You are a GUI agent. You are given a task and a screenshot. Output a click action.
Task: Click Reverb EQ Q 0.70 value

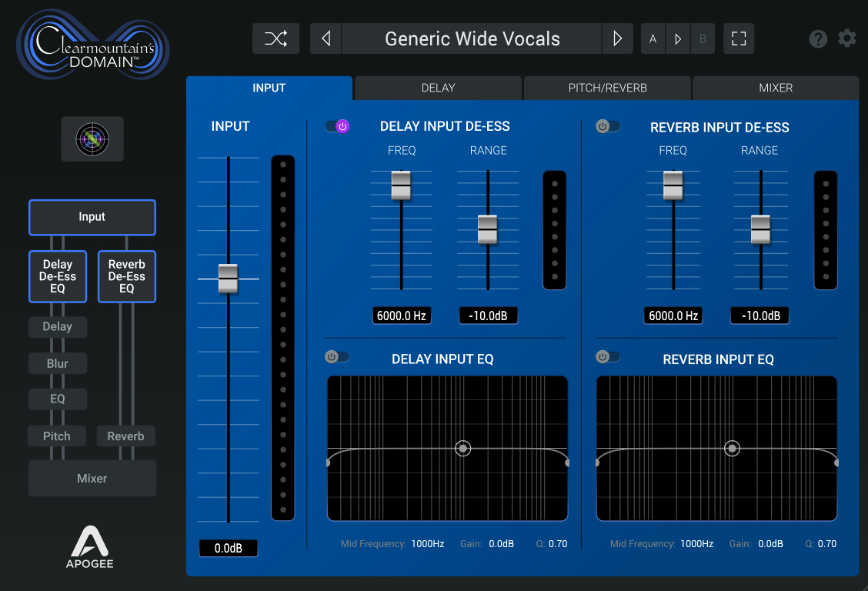(x=827, y=544)
